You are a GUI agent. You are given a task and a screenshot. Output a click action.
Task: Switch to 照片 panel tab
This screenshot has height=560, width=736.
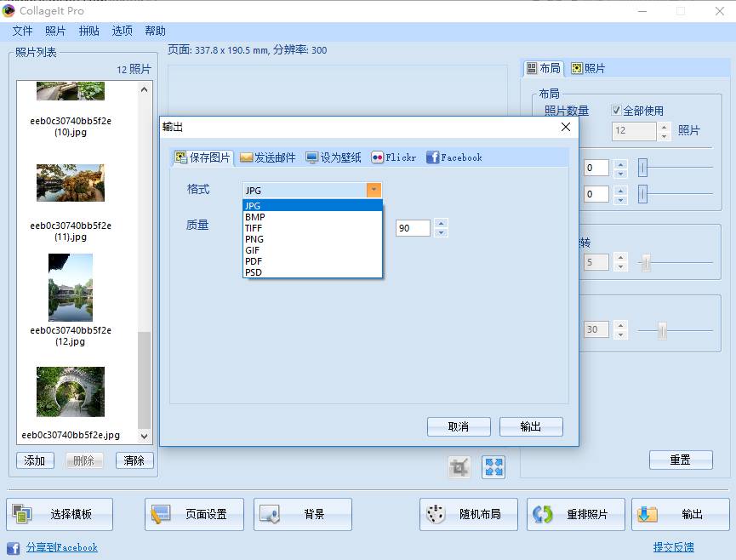tap(588, 69)
